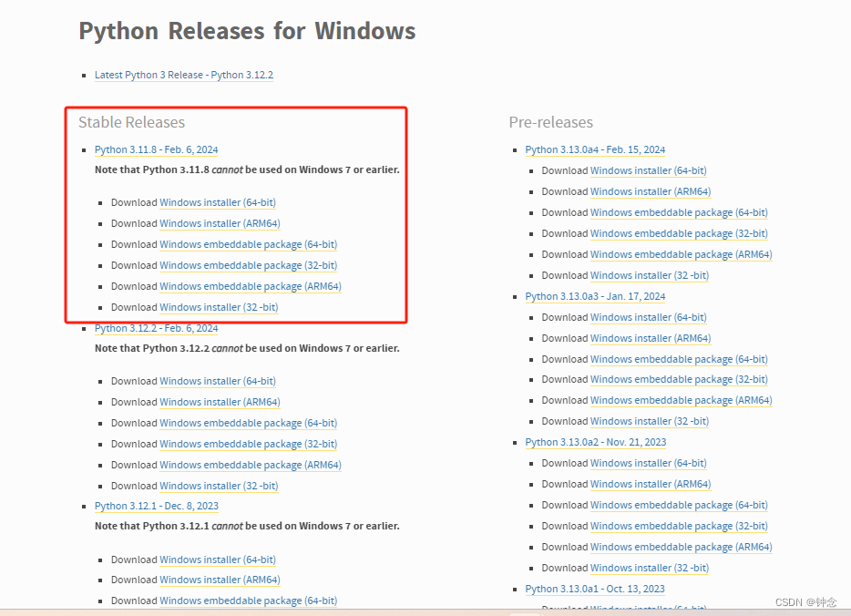Download Python 3.13.0a4 embeddable package (ARM64)
The width and height of the screenshot is (851, 616).
(x=682, y=254)
